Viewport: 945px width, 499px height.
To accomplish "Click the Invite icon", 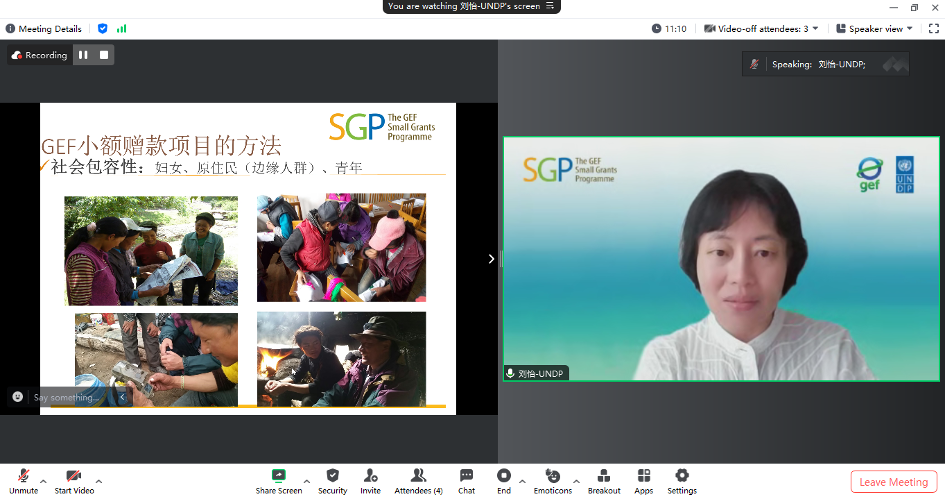I will tap(370, 480).
